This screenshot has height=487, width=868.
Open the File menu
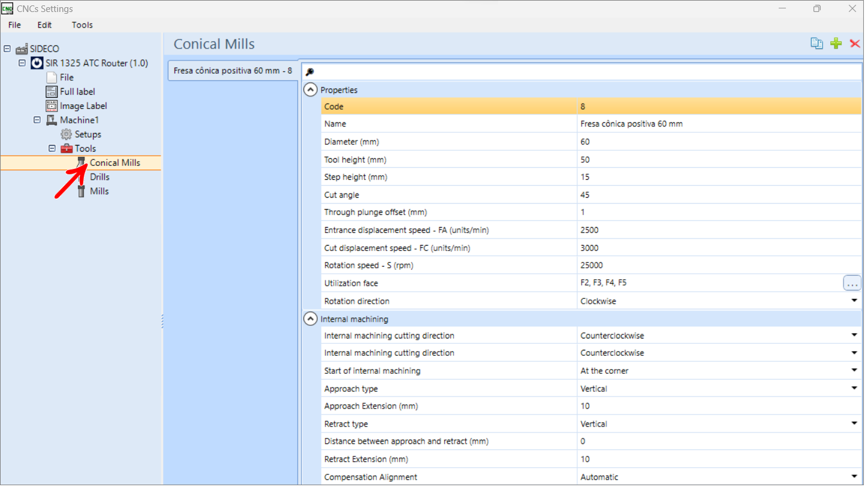(14, 25)
